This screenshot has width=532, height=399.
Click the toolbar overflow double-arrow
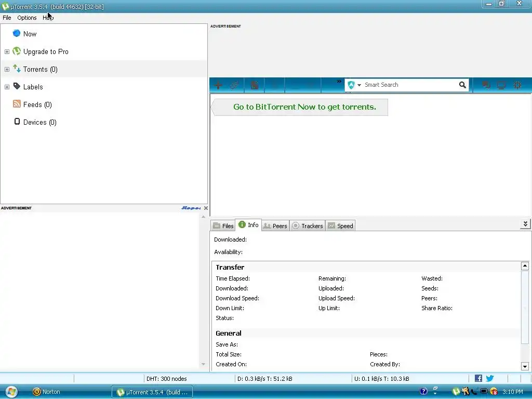tap(339, 82)
